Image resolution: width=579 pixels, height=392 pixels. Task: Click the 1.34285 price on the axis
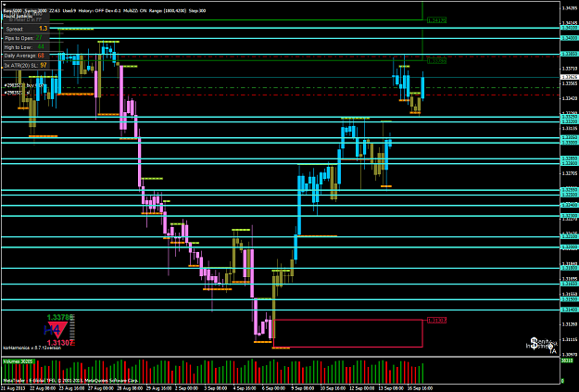569,7
